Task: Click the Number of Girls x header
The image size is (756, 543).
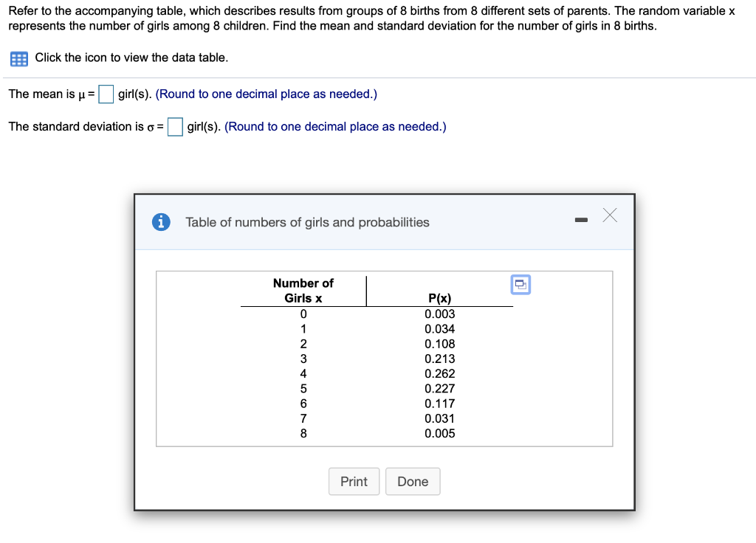Action: click(303, 291)
